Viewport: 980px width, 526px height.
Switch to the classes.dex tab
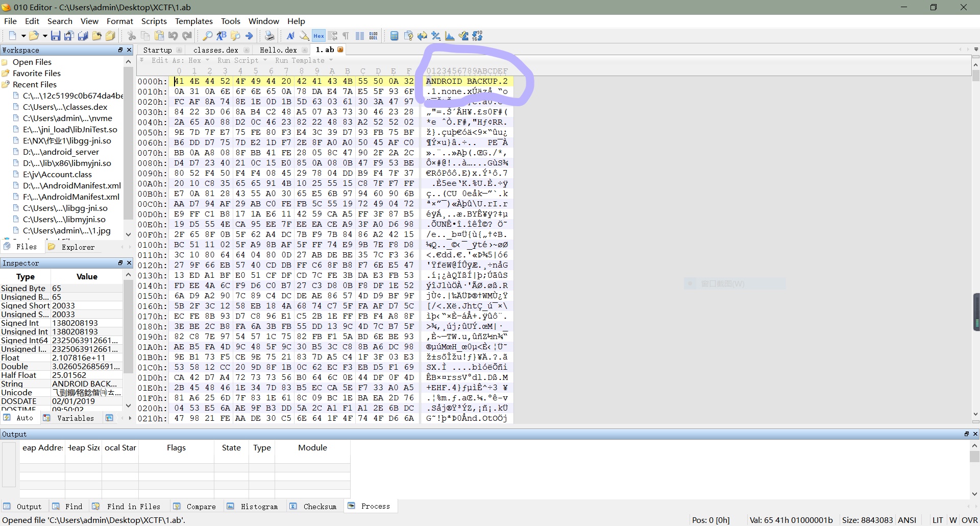click(x=216, y=50)
